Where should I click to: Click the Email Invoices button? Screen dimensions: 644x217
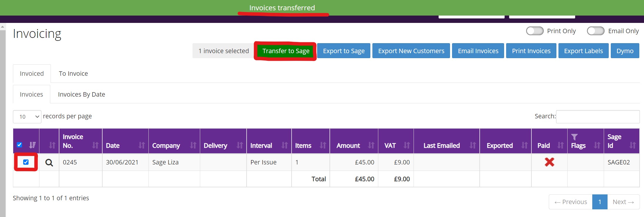pos(478,51)
